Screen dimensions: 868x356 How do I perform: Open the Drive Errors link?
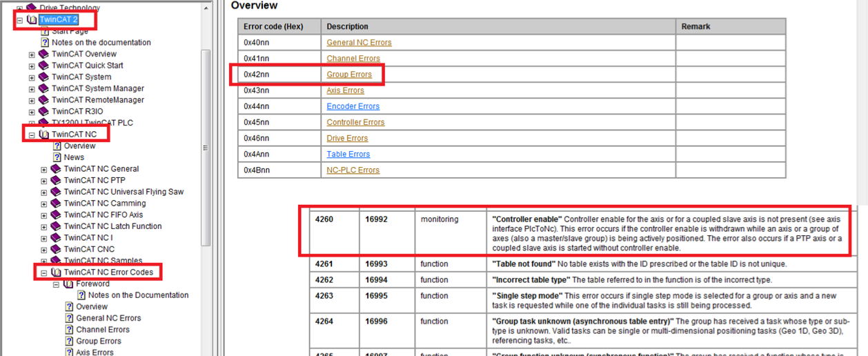[347, 138]
